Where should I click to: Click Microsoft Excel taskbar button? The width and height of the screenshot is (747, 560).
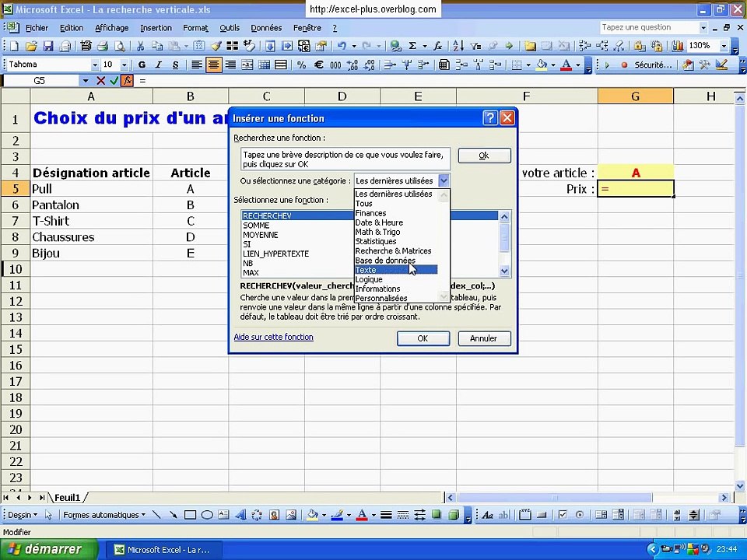click(163, 550)
